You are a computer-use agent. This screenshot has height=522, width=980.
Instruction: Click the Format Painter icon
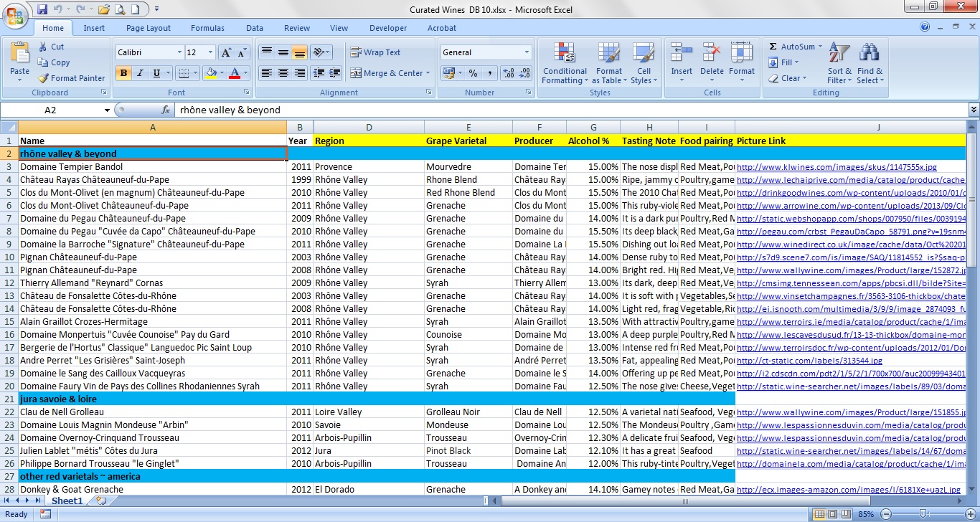(44, 78)
